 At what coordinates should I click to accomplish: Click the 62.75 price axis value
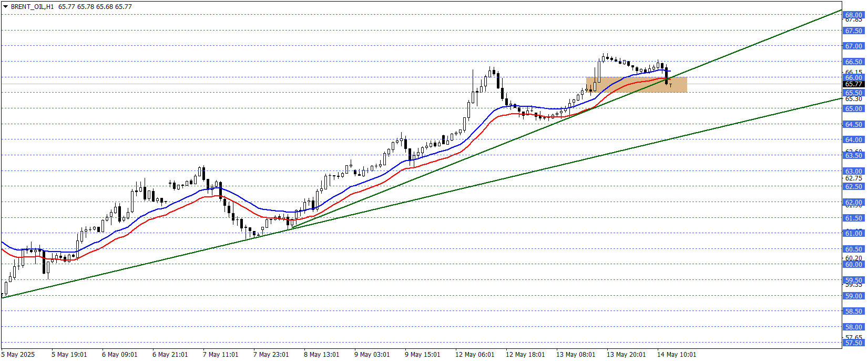[x=853, y=178]
